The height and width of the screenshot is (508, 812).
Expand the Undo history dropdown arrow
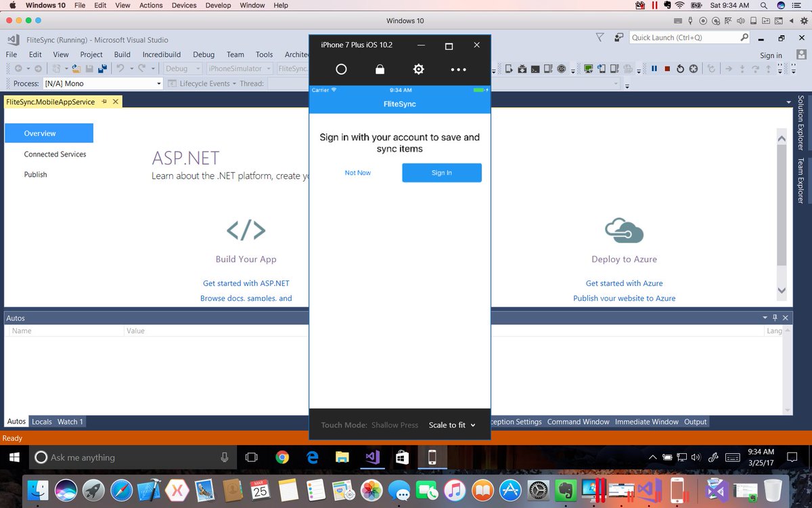[131, 68]
